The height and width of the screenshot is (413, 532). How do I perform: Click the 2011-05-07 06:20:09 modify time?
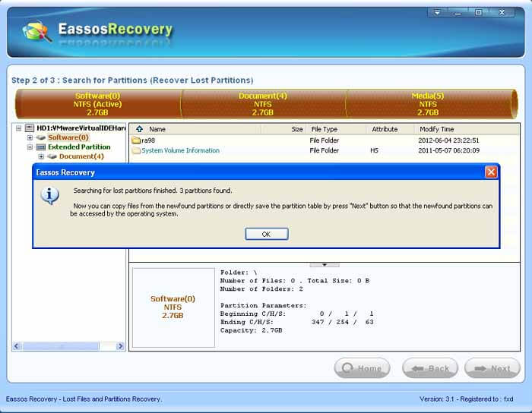pyautogui.click(x=448, y=150)
